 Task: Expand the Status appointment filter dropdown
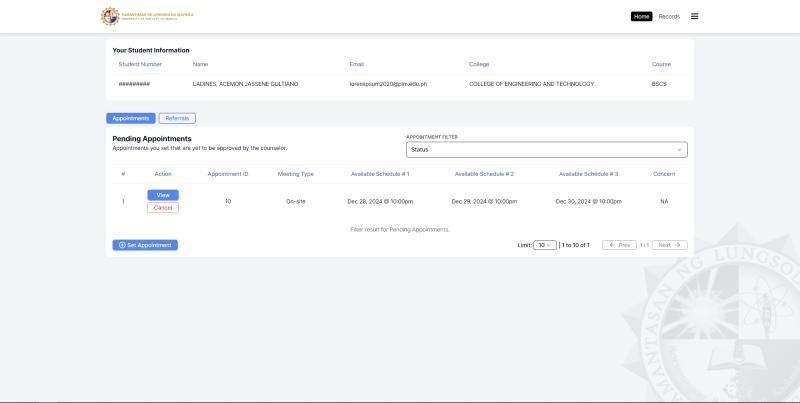point(546,149)
